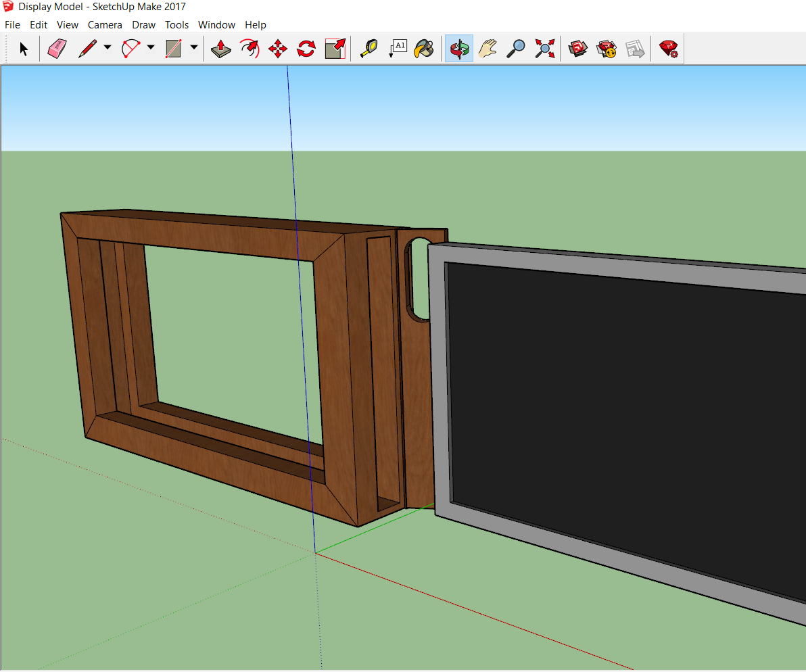Viewport: 806px width, 672px height.
Task: Open the Extension Warehouse
Action: pyautogui.click(x=668, y=48)
